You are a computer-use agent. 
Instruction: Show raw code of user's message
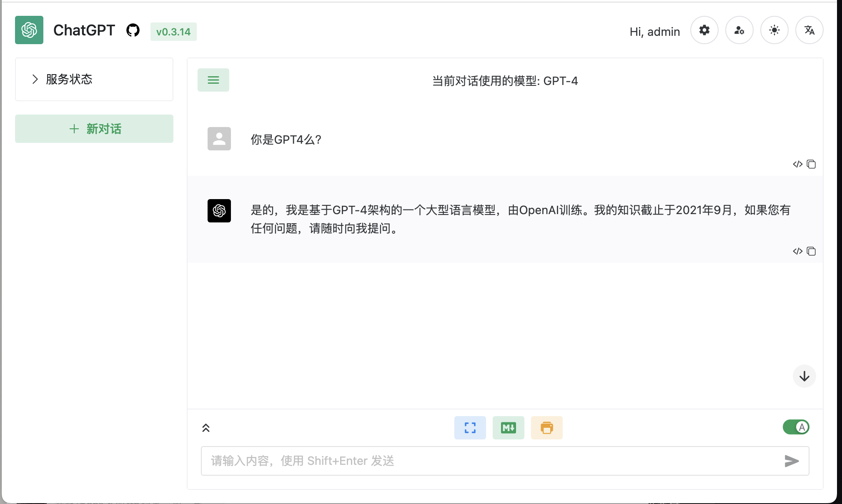[797, 164]
